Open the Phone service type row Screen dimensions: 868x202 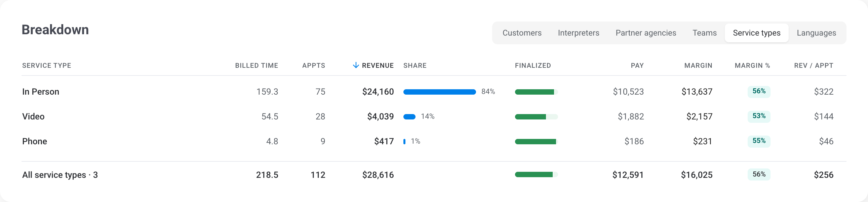tap(434, 142)
